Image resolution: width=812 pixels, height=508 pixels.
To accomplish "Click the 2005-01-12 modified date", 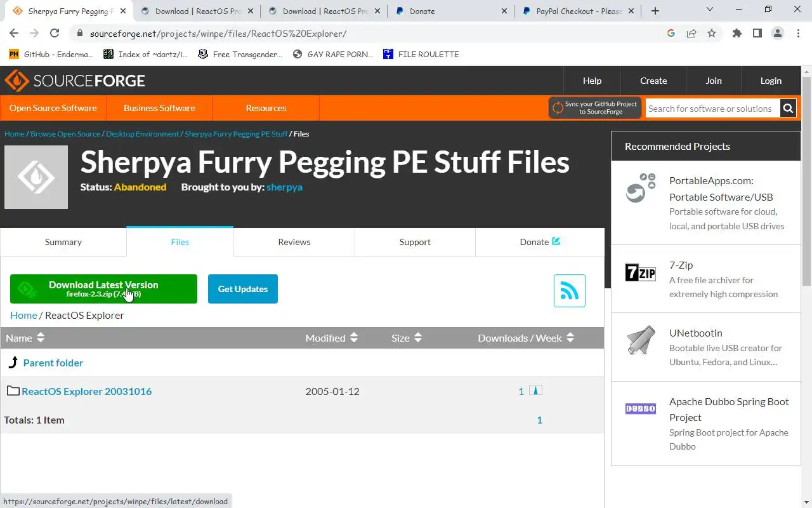I will [x=332, y=391].
